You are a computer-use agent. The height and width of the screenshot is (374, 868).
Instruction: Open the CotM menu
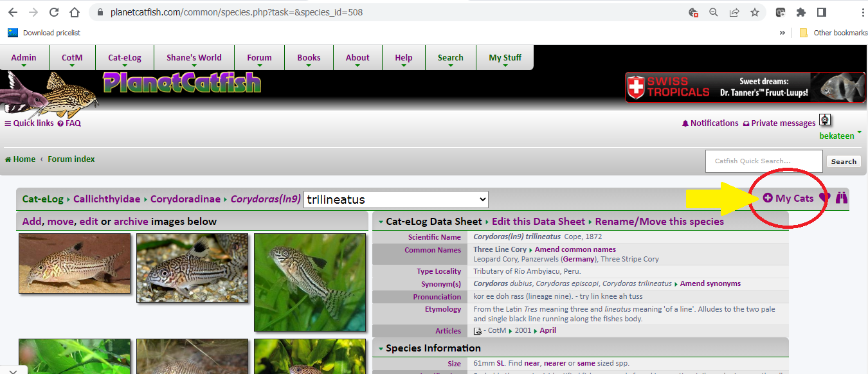72,58
